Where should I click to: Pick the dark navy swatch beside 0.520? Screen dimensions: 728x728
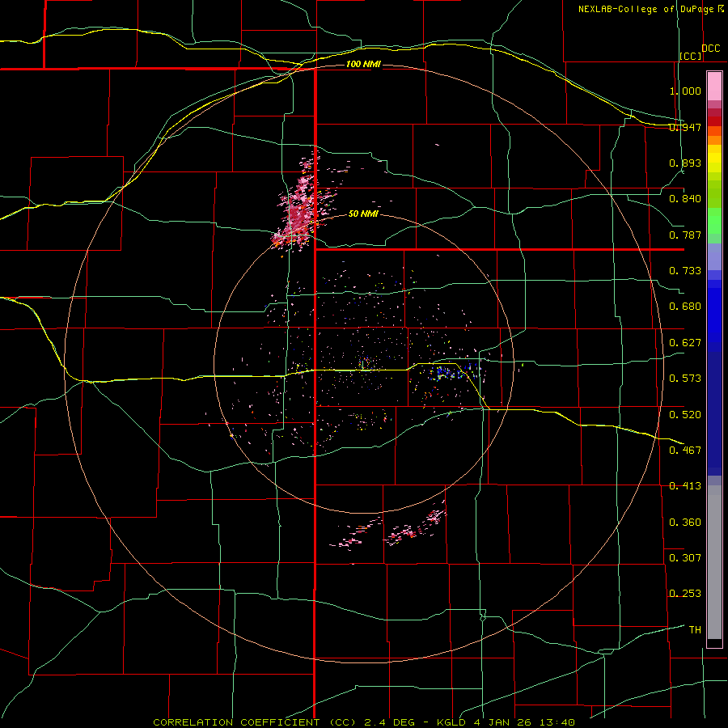coord(714,413)
